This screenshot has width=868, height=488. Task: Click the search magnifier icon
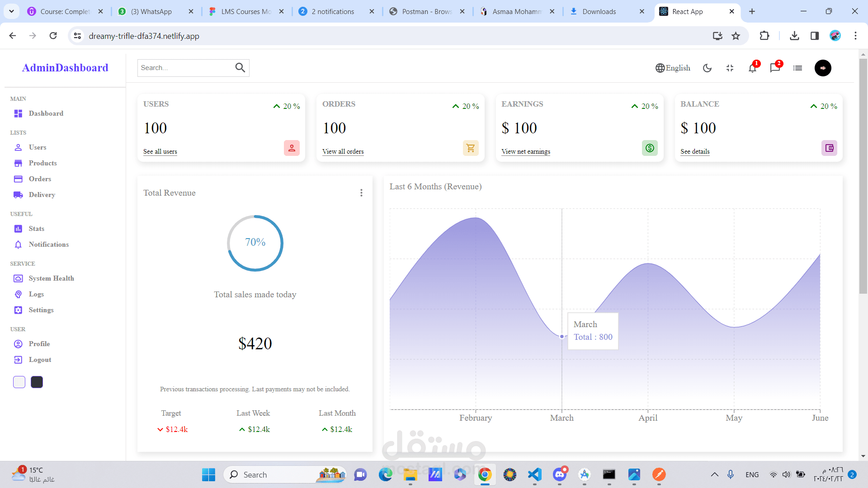[x=240, y=68]
